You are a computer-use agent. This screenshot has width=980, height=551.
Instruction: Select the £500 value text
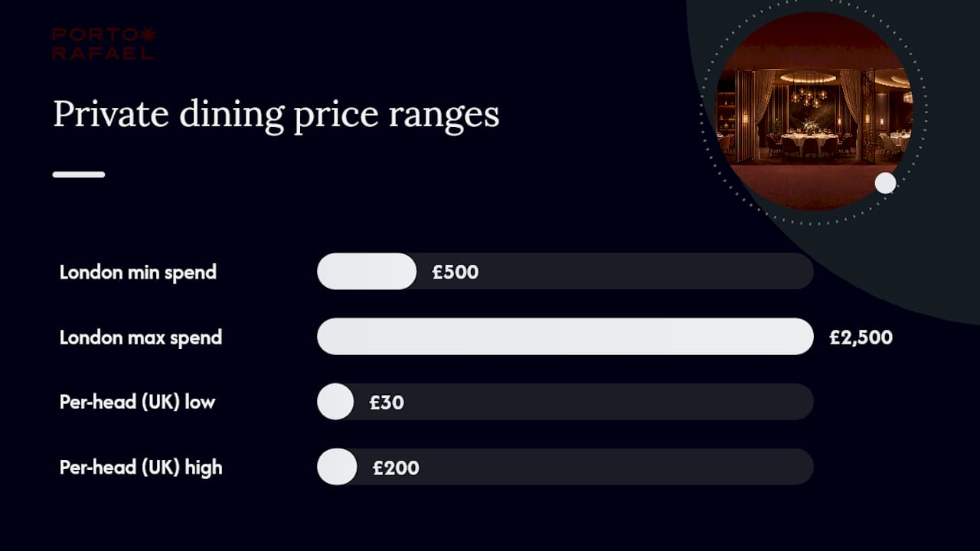tap(456, 272)
